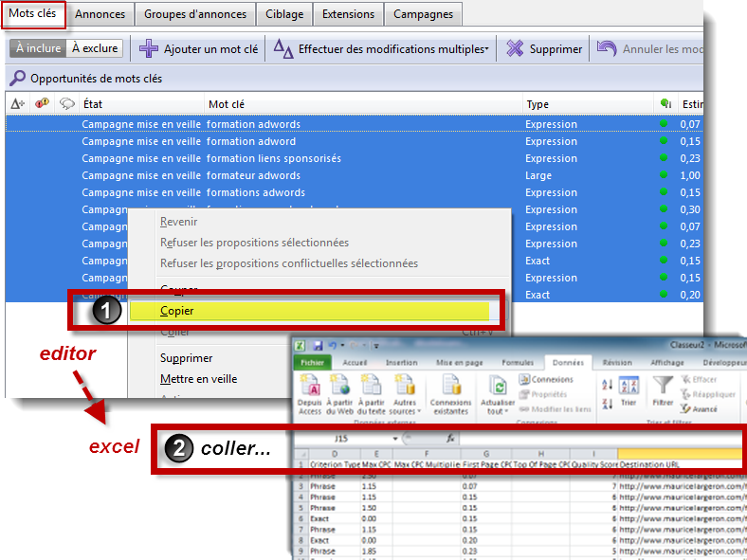Open the Ciblage tab
The width and height of the screenshot is (747, 560).
(x=284, y=14)
